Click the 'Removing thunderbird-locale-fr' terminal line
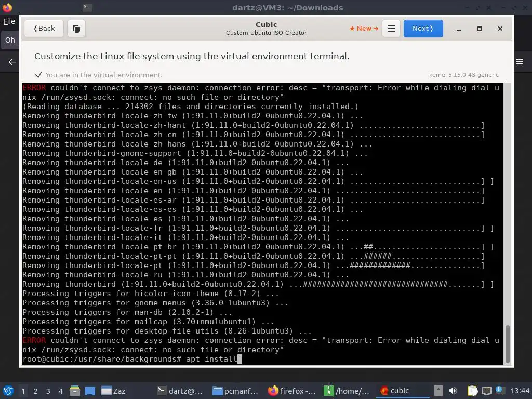The width and height of the screenshot is (532, 399). (258, 228)
